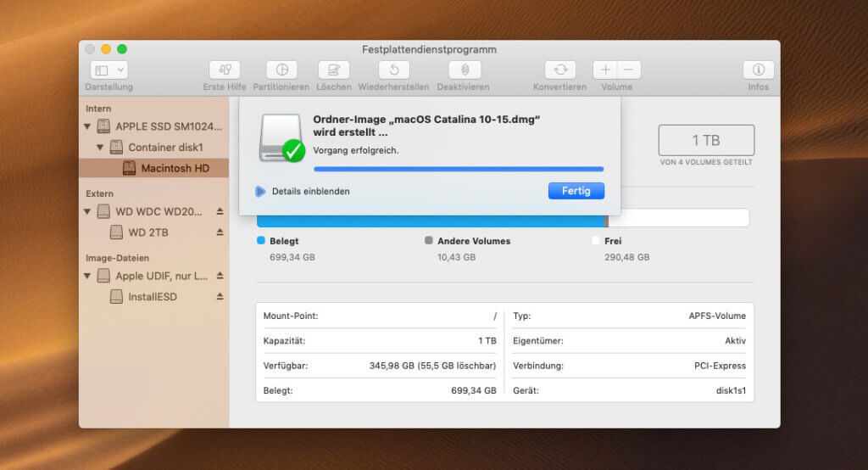Eject the WD WDC WD20 disk

pos(220,212)
